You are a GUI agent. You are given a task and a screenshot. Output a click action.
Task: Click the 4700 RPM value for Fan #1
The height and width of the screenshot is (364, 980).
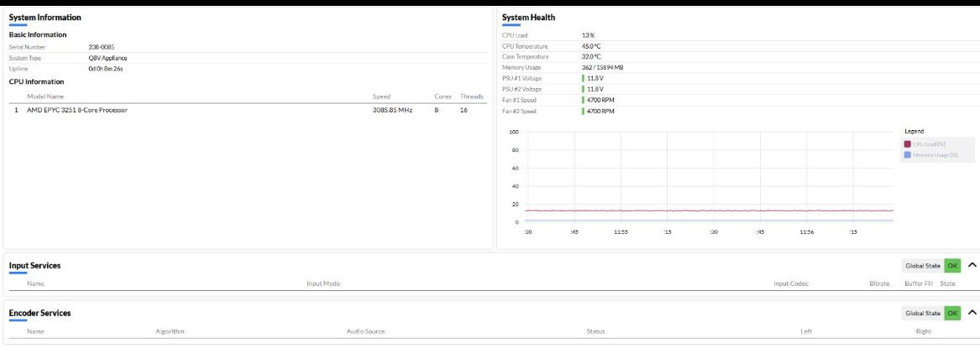point(600,100)
